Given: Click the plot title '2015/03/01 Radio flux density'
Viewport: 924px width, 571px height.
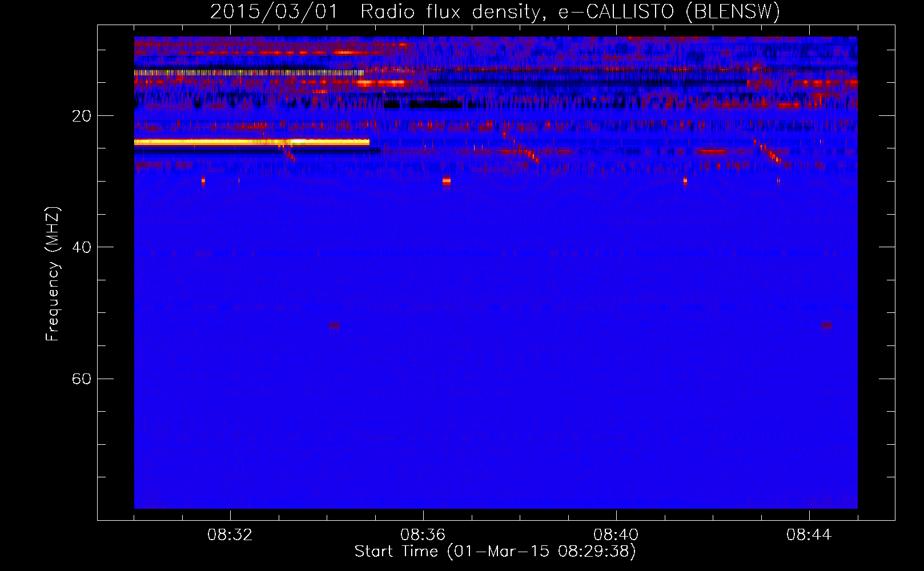Looking at the screenshot, I should tap(495, 11).
